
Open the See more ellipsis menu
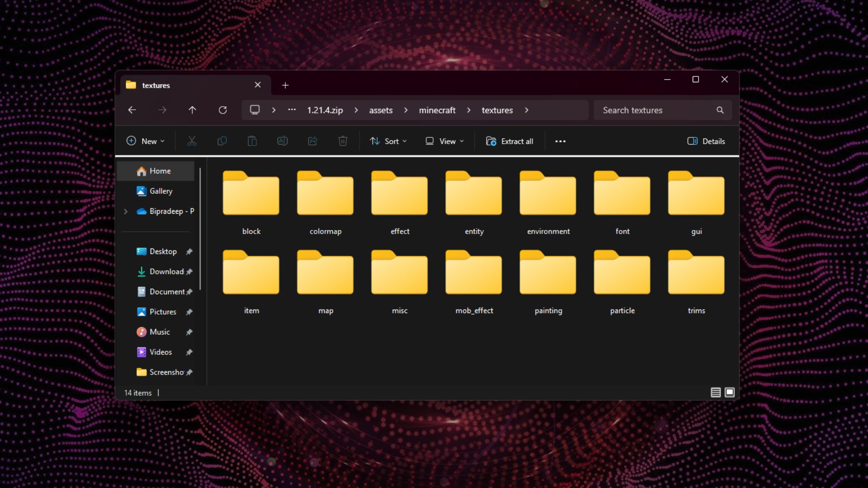pos(560,141)
